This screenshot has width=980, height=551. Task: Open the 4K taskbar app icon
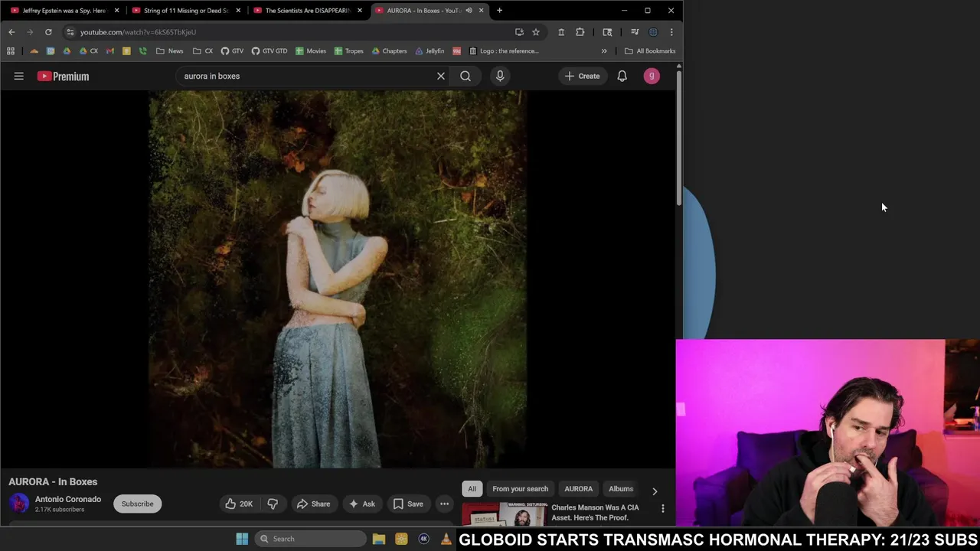(x=423, y=539)
